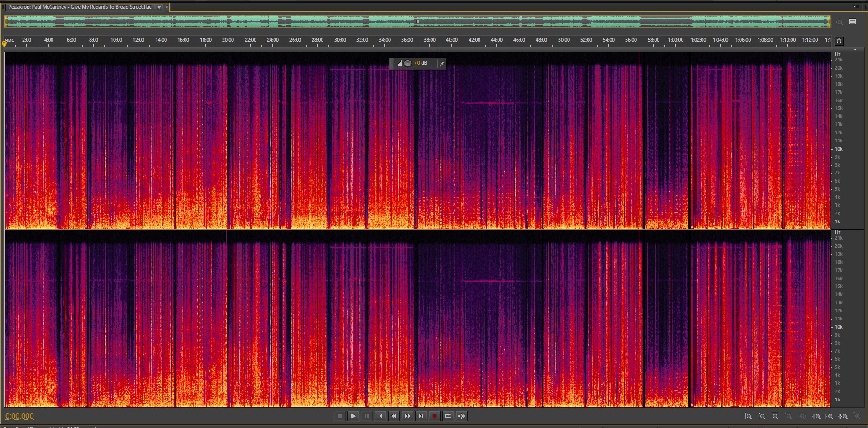Image resolution: width=868 pixels, height=428 pixels.
Task: Click the Fast Forward transport button
Action: (408, 416)
